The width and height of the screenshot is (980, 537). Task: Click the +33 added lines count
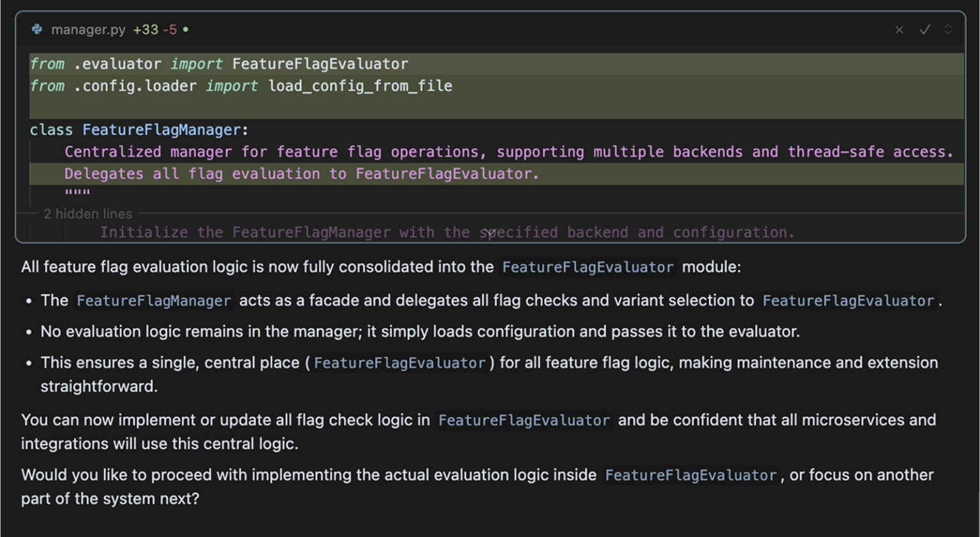pos(145,30)
